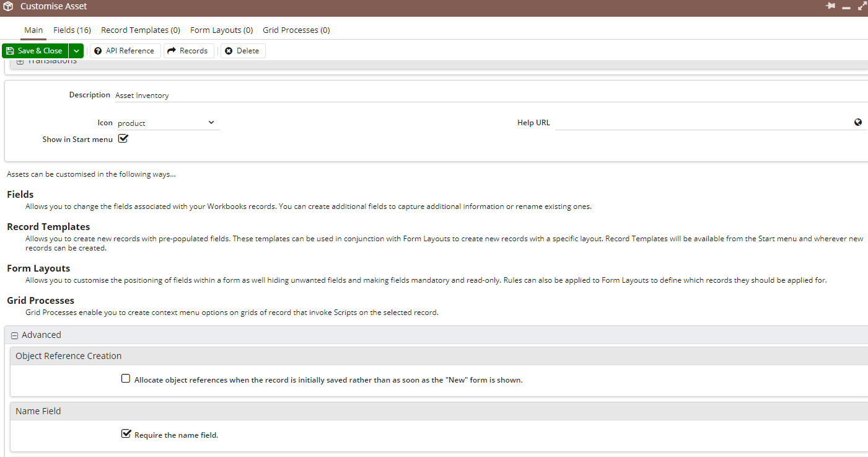This screenshot has width=868, height=457.
Task: Expand window using the arrows icon
Action: click(x=862, y=6)
